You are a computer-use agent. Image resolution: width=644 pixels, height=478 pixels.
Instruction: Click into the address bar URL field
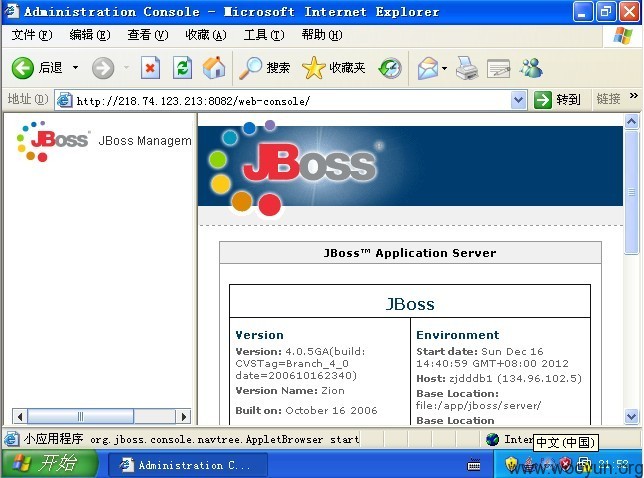pos(283,101)
